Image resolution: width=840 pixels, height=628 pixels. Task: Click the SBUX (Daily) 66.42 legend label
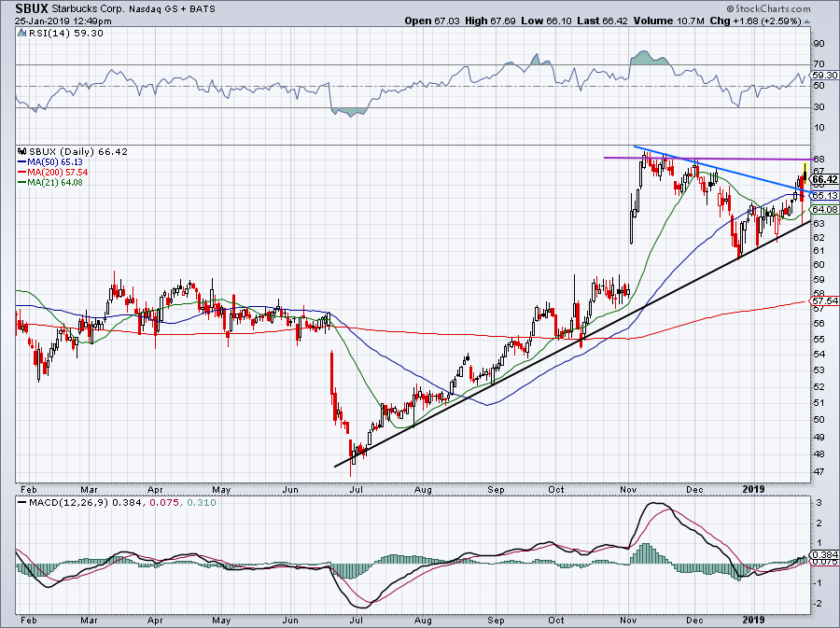click(x=78, y=151)
